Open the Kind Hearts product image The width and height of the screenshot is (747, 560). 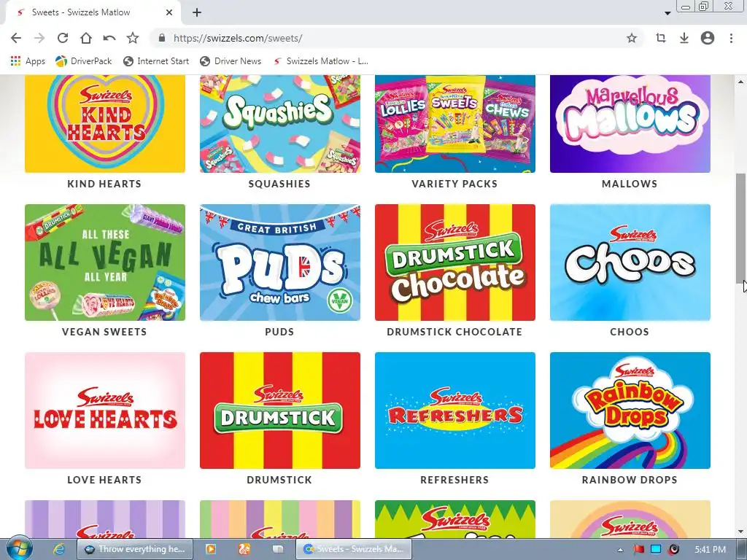click(x=105, y=123)
